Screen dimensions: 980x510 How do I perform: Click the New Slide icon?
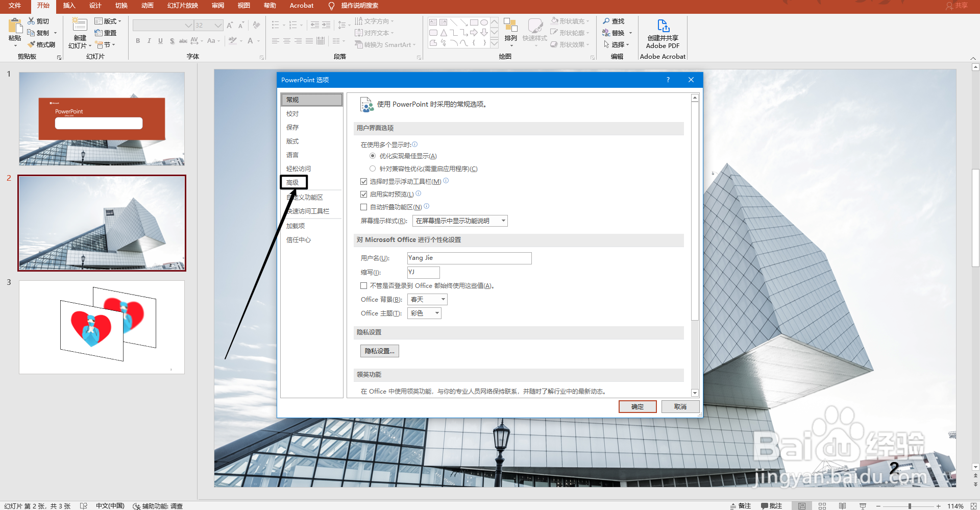80,25
